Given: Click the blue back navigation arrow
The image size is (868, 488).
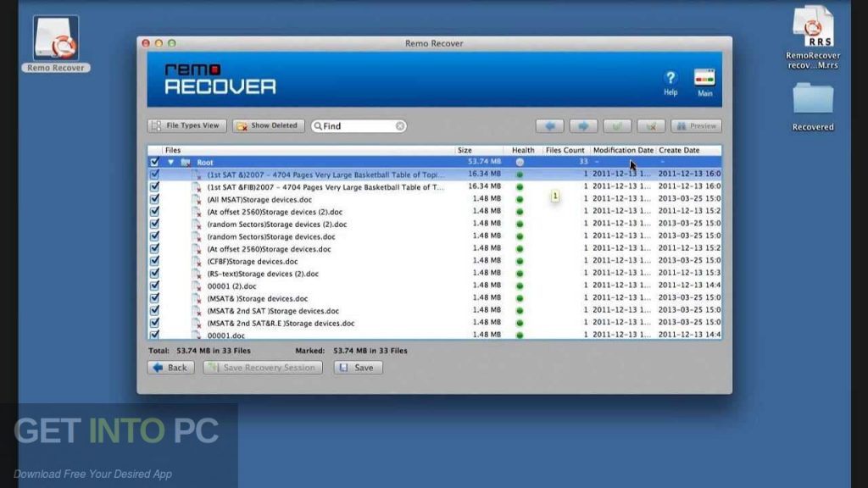Looking at the screenshot, I should [551, 125].
